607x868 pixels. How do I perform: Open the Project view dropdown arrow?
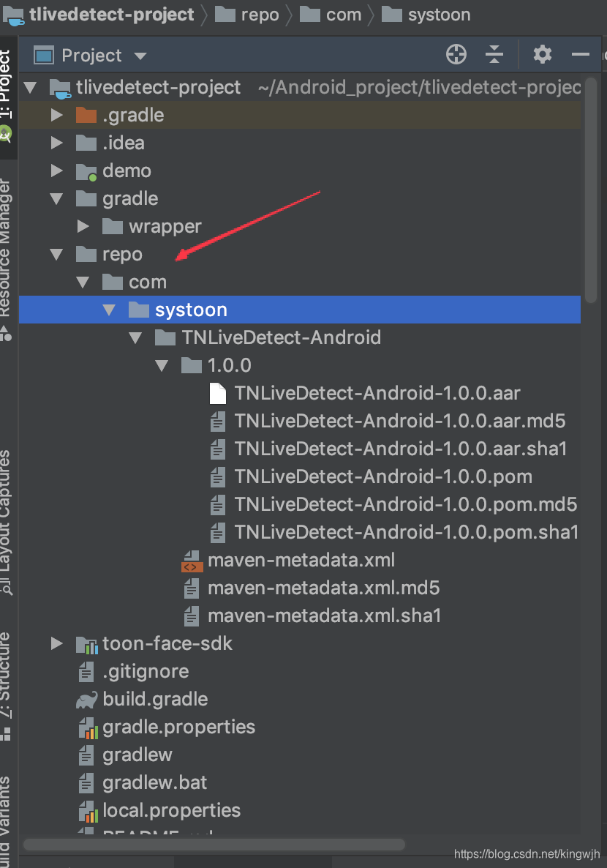[140, 56]
